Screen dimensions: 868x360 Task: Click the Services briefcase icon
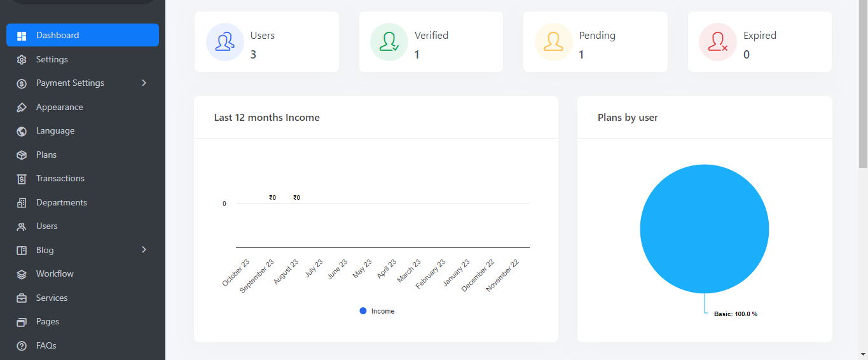pos(22,298)
